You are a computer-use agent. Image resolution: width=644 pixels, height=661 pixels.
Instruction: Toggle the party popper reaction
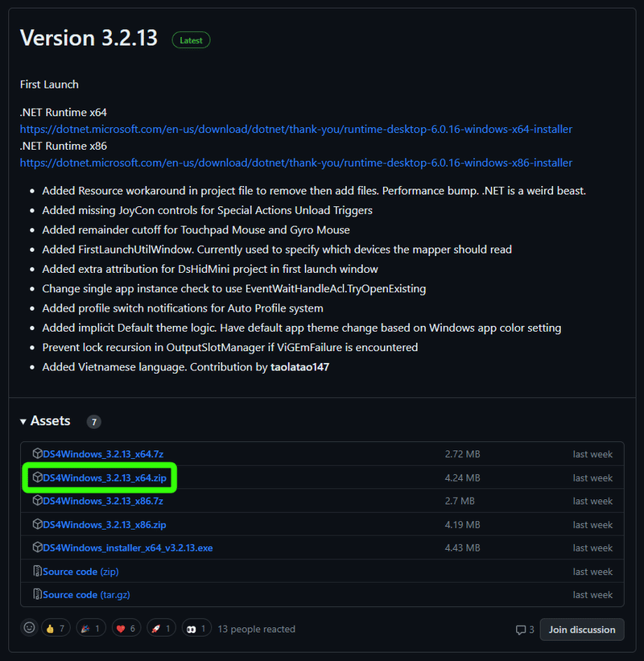pyautogui.click(x=91, y=629)
